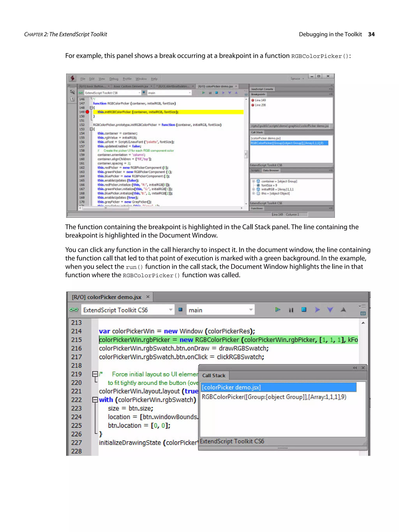
Task: Toggle the Line 208 breakpoint dot in Breakpoints panel
Action: tap(253, 105)
